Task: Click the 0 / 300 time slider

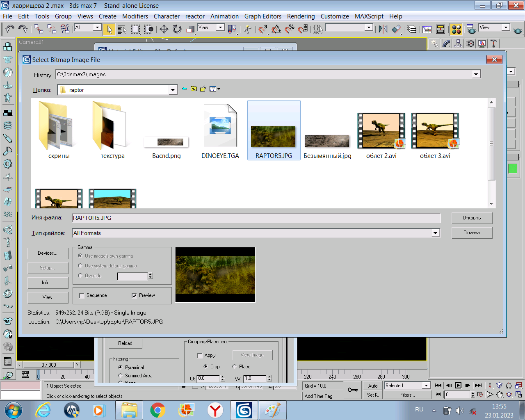Action: point(49,365)
